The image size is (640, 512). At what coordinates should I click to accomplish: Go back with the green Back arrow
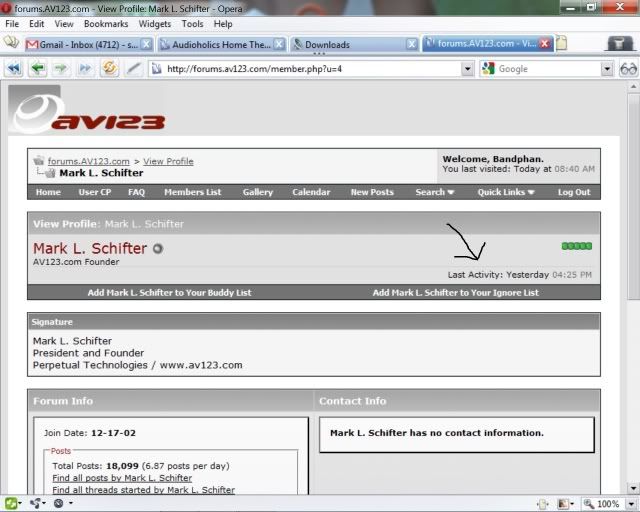[38, 68]
